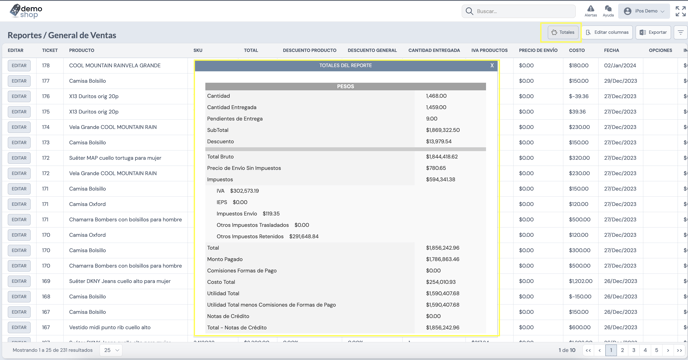Viewport: 688px width, 360px height.
Task: Click the Totales button
Action: tap(563, 32)
